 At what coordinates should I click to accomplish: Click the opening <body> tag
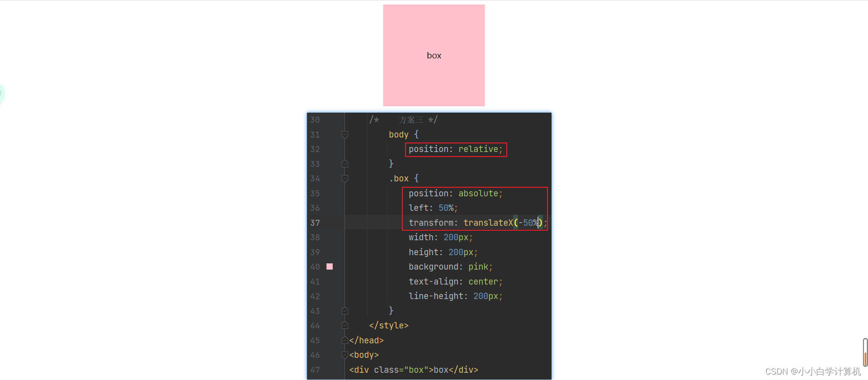click(x=364, y=355)
